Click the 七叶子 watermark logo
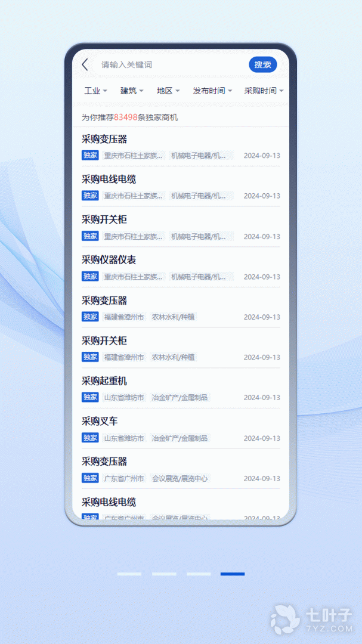Screen dimensions: 362x644 pos(311,618)
